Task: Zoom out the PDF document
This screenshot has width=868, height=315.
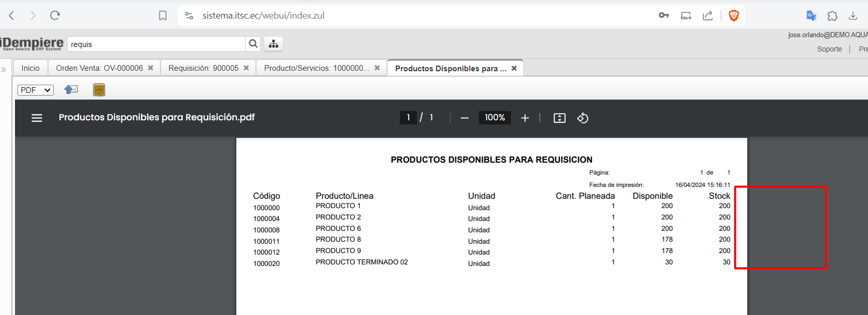Action: [464, 118]
